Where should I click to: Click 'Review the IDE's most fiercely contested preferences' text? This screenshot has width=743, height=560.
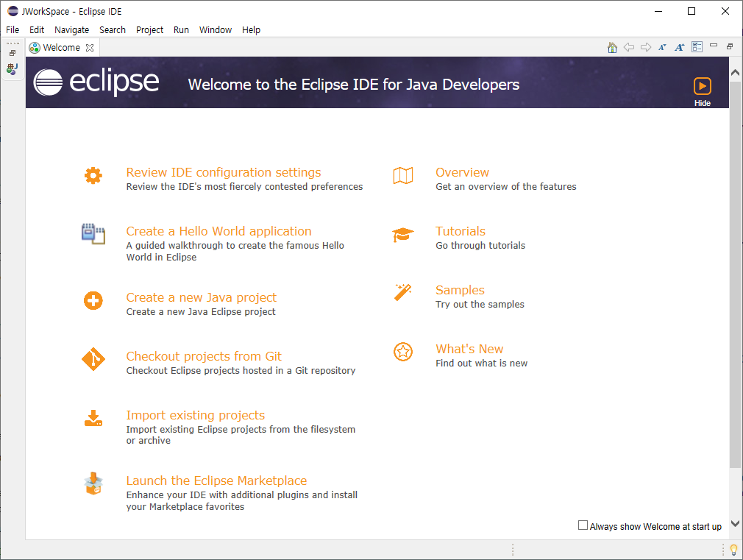[x=244, y=186]
